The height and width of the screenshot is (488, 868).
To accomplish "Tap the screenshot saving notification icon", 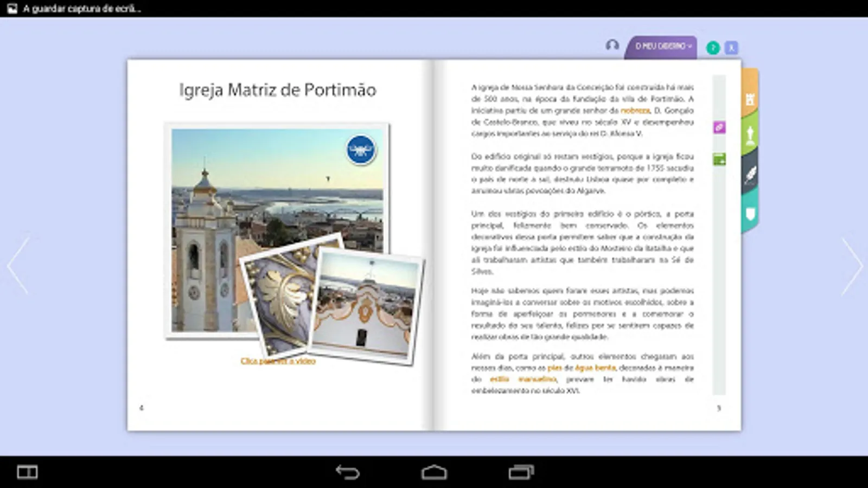I will point(12,9).
